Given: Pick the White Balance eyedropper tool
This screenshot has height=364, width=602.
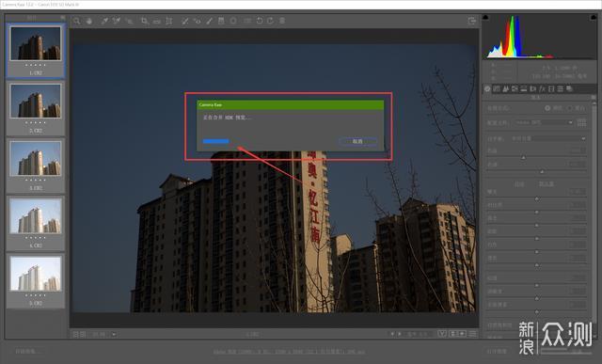Looking at the screenshot, I should pos(104,21).
